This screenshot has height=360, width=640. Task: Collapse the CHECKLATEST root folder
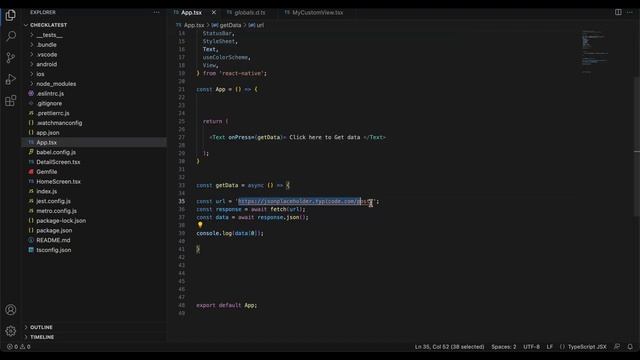click(48, 25)
